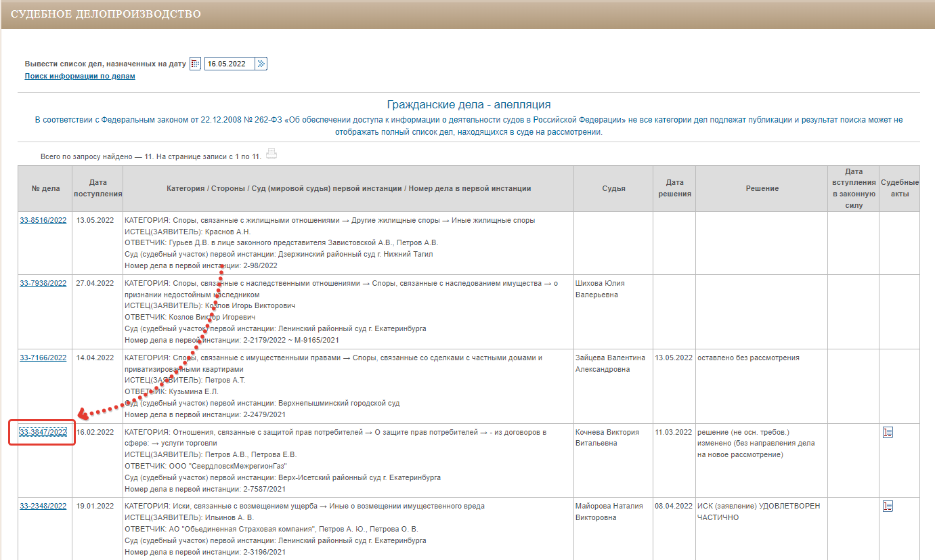
Task: Open case 33-8516/2022
Action: 43,220
